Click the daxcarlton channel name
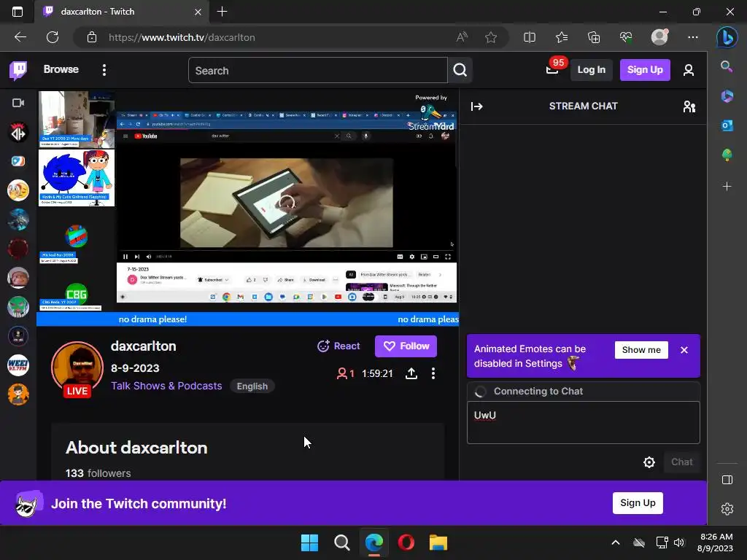 click(144, 346)
